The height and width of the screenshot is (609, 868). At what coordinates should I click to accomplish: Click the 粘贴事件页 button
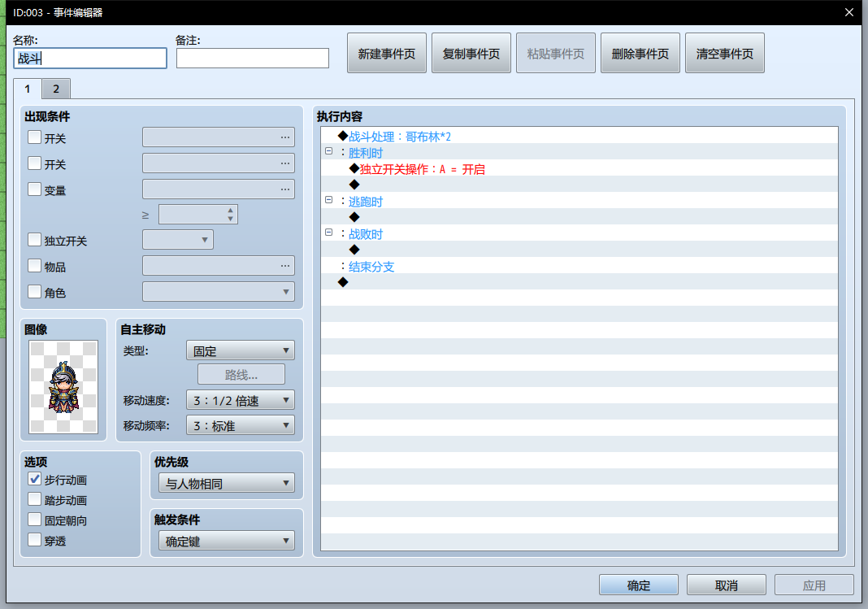(556, 53)
